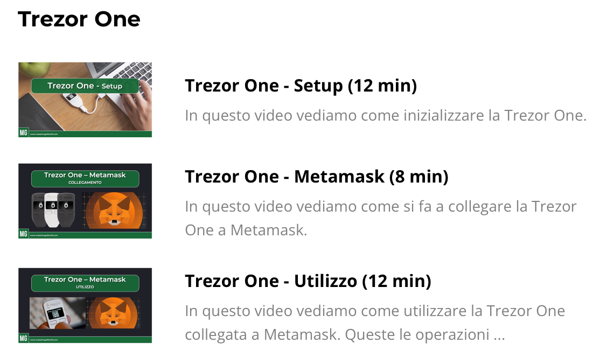This screenshot has width=614, height=364.
Task: Click the three Trezor devices image
Action: click(53, 210)
